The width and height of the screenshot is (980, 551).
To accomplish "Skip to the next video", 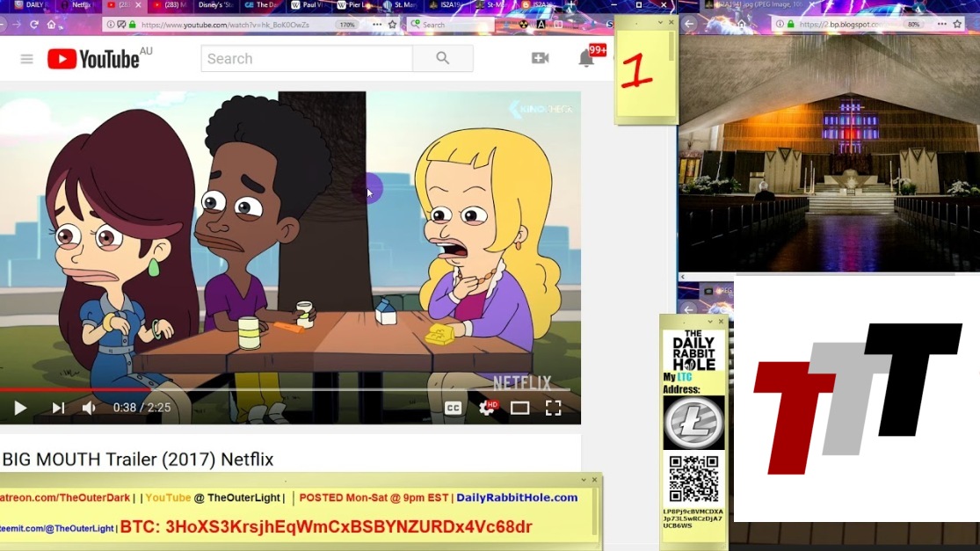I will pyautogui.click(x=58, y=408).
